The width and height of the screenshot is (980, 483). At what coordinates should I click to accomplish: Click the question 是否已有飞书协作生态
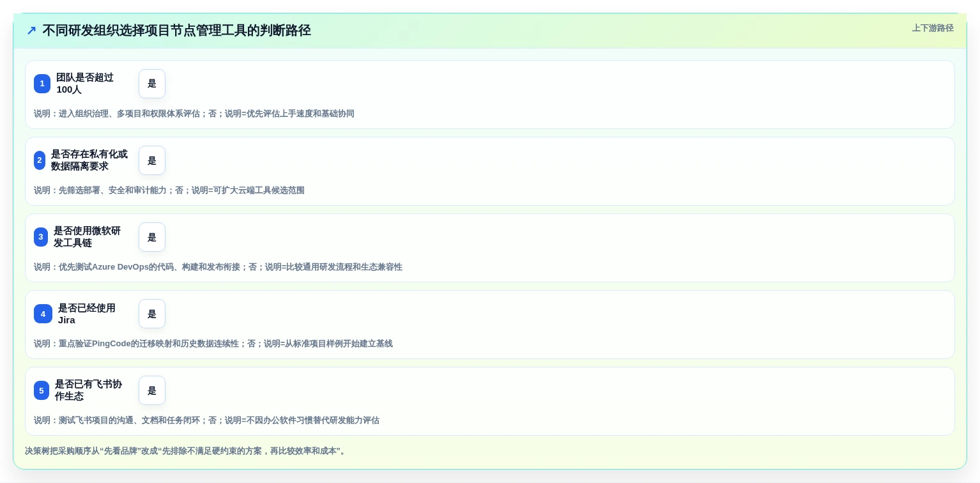[88, 390]
